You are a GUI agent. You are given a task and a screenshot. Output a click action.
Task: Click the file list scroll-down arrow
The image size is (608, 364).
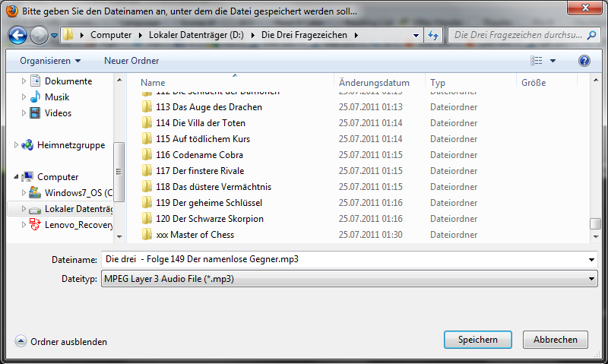596,236
